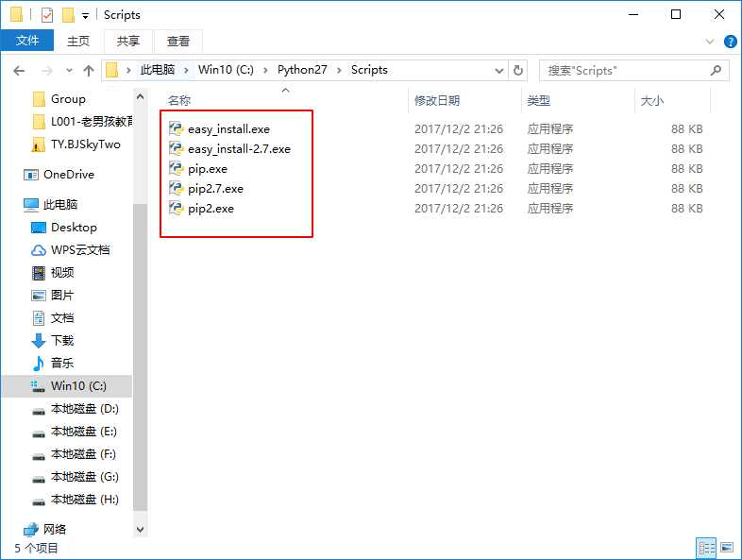Screen dimensions: 742x560
Task: Open OneDrive in the navigation pane
Action: [x=59, y=175]
